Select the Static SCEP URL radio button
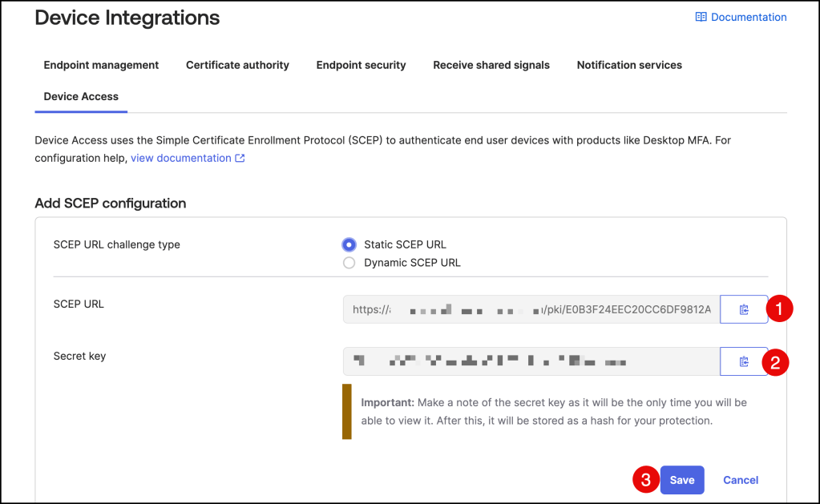Image resolution: width=820 pixels, height=504 pixels. (349, 244)
